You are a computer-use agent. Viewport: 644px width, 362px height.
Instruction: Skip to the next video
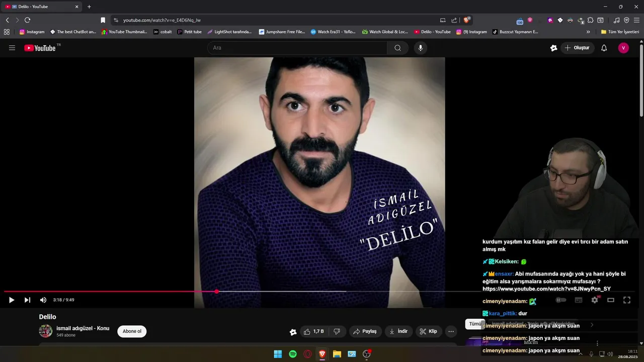(x=27, y=300)
